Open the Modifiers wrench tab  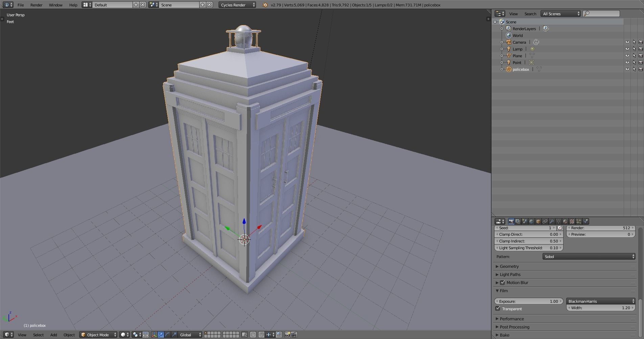tap(552, 221)
